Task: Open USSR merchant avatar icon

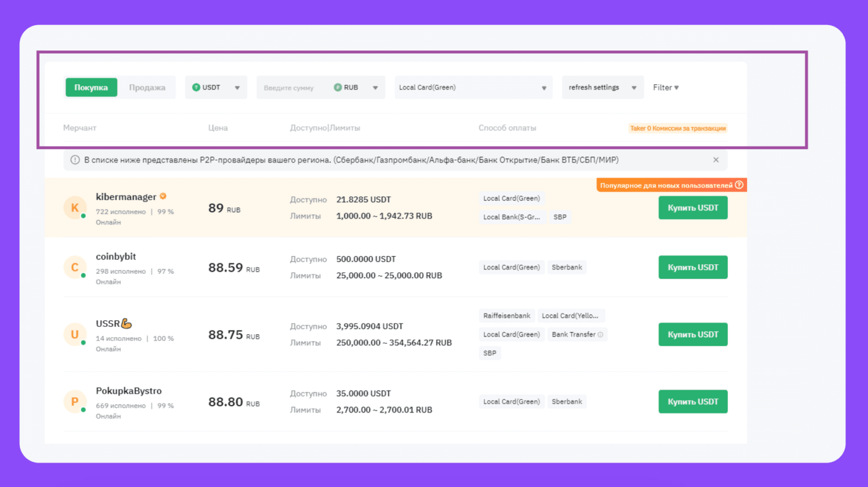Action: pyautogui.click(x=75, y=334)
